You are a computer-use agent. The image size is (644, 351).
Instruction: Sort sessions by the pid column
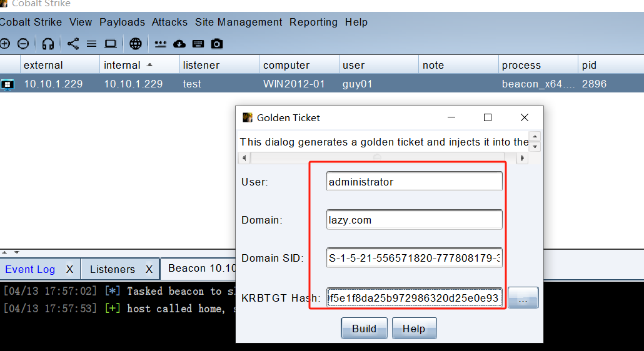coord(611,65)
